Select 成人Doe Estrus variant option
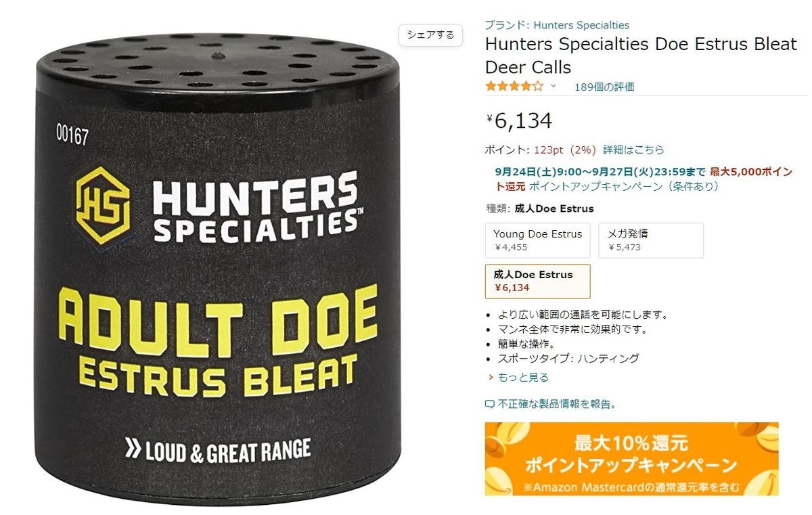This screenshot has width=812, height=515. (x=538, y=281)
